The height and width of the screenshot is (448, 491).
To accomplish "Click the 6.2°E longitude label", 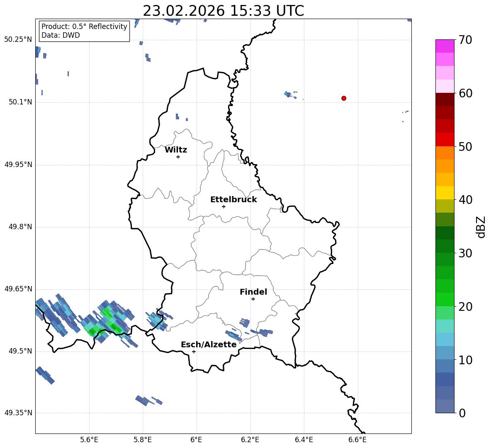I will coord(250,440).
